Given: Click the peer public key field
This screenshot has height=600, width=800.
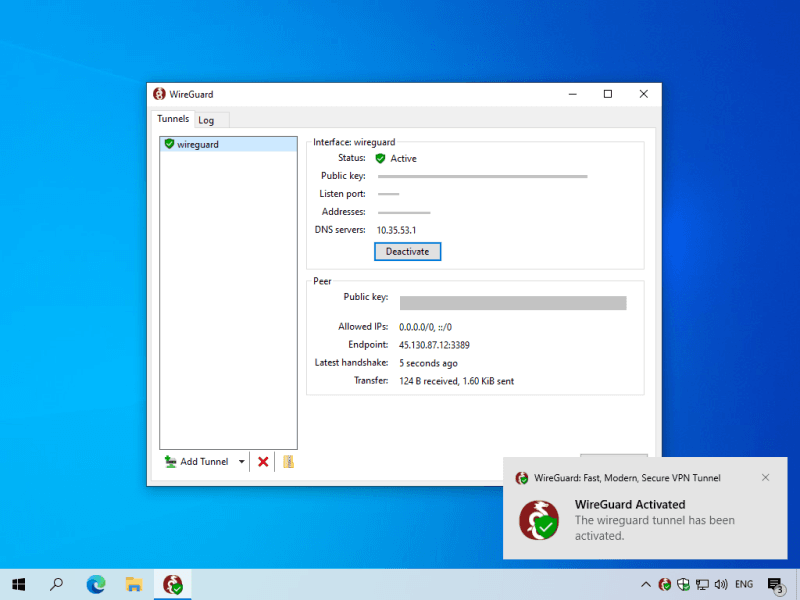Looking at the screenshot, I should [x=513, y=303].
